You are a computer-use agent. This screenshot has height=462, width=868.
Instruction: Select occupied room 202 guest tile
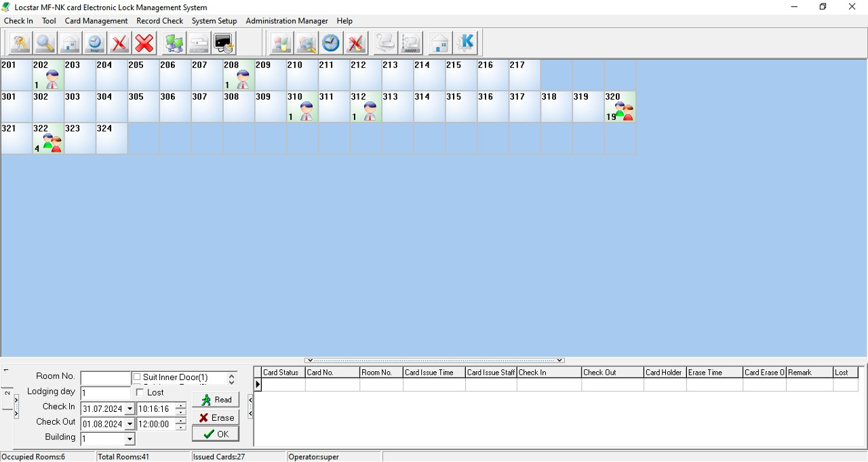coord(48,75)
